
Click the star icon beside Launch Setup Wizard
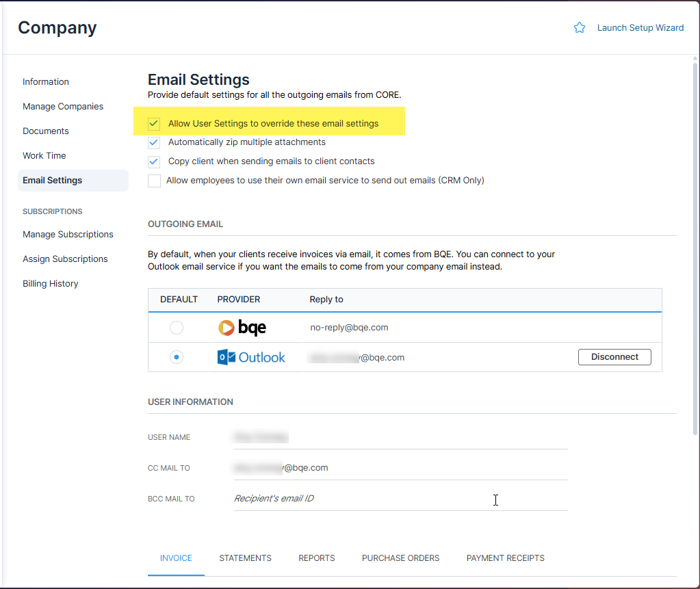click(579, 27)
